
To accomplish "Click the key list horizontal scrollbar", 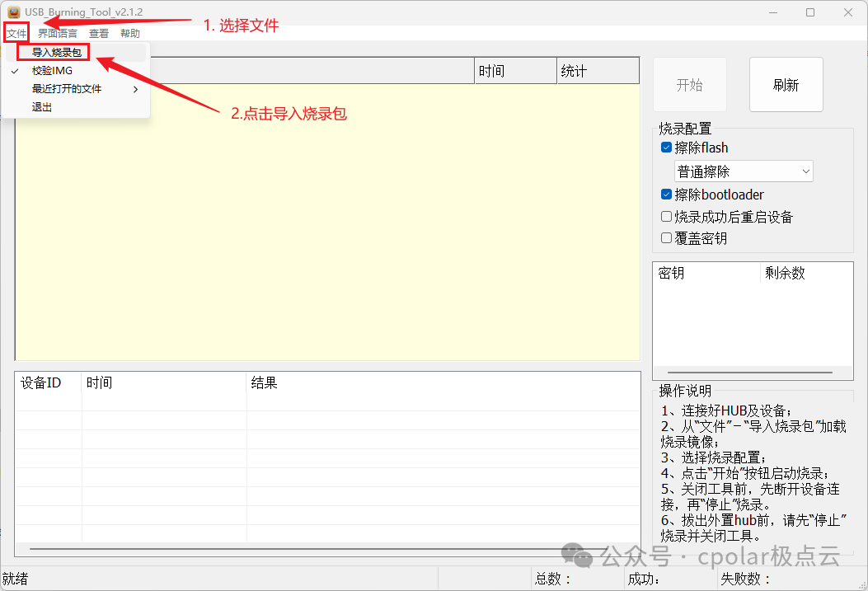I will pyautogui.click(x=750, y=373).
